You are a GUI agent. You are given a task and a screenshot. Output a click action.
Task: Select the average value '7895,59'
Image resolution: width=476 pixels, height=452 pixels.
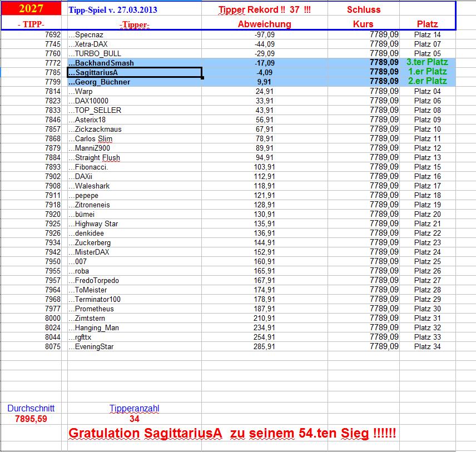(x=31, y=419)
